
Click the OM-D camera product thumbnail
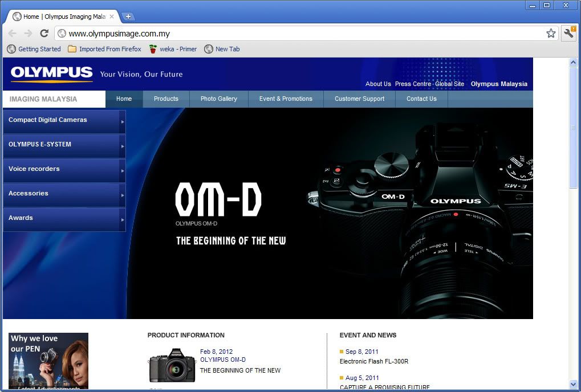[172, 365]
